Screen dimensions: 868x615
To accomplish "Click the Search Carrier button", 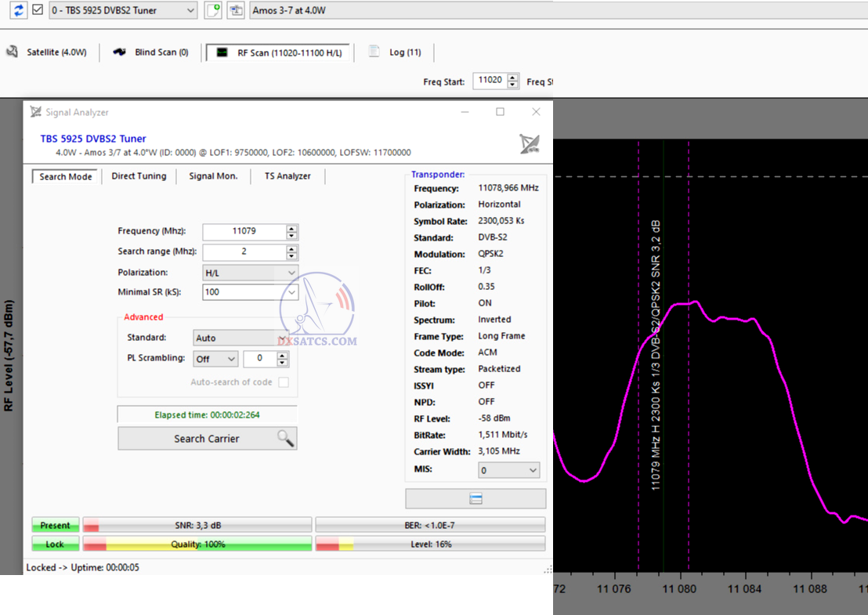I will tap(208, 439).
